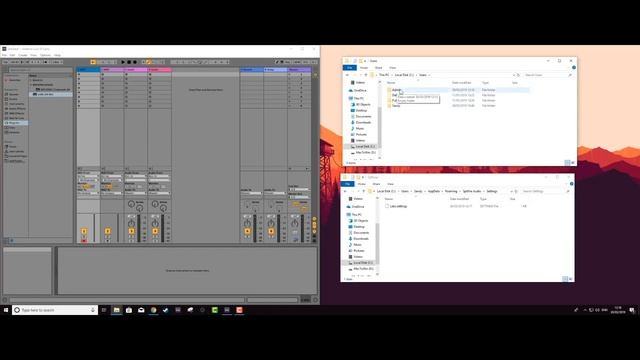Select Max for Live category in browser
Screen dimensions: 640x360
(x=16, y=118)
